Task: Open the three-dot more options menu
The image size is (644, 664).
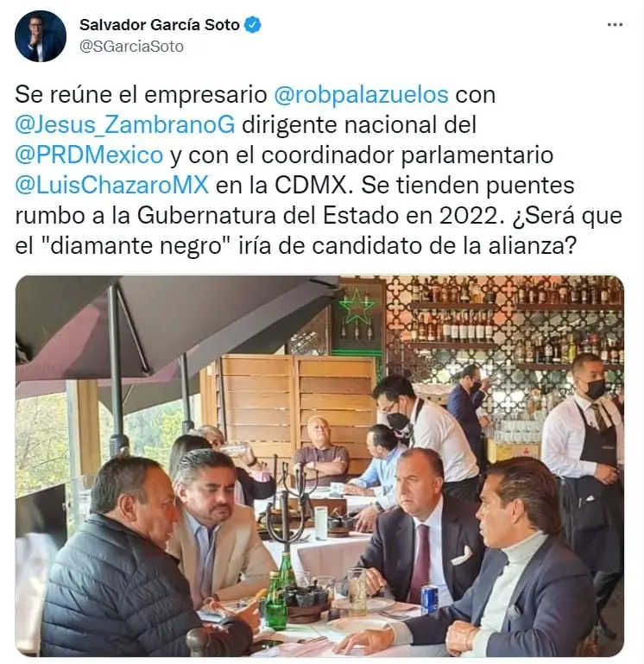Action: point(615,25)
